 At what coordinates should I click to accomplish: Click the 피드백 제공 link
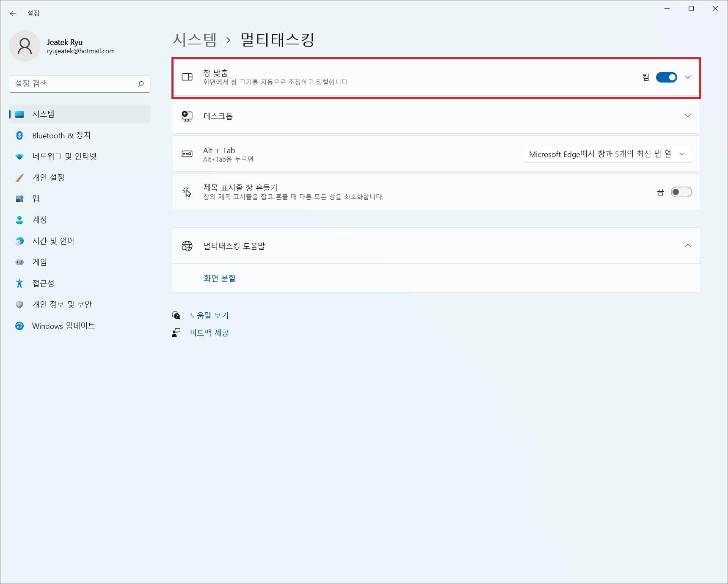209,333
